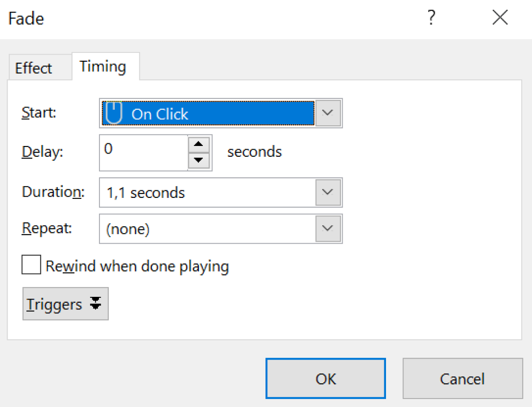Image resolution: width=532 pixels, height=407 pixels.
Task: Open the Start dropdown
Action: click(x=327, y=113)
